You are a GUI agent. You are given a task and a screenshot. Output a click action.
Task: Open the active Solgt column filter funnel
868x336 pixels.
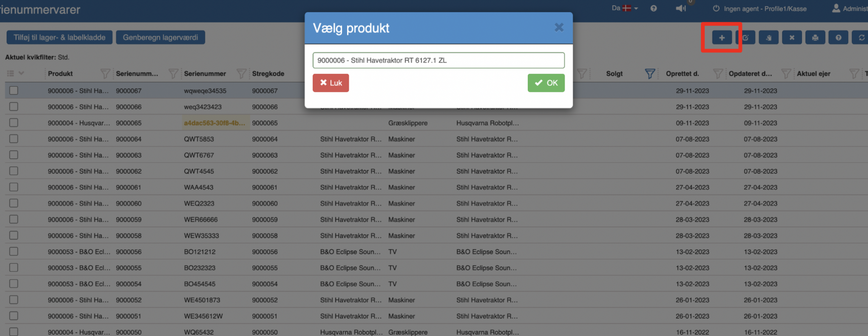pos(650,74)
